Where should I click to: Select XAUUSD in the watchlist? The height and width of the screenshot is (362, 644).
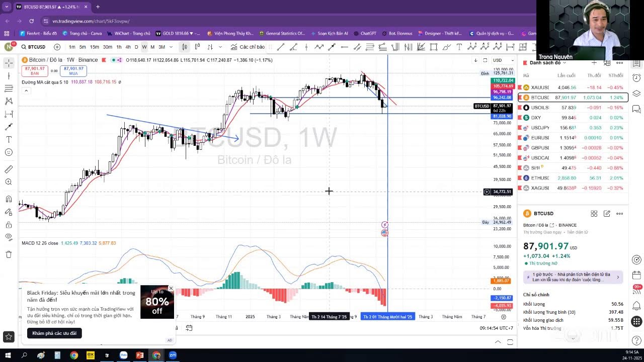573,87
